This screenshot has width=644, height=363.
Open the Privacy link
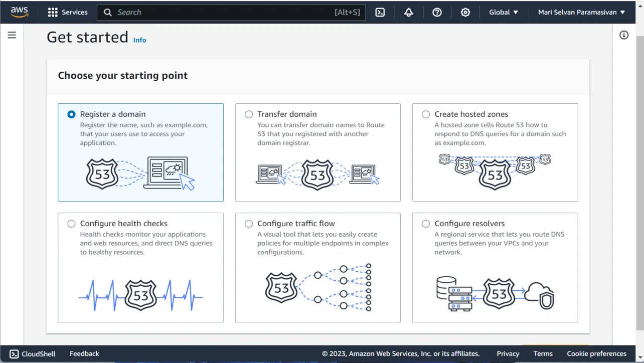508,353
